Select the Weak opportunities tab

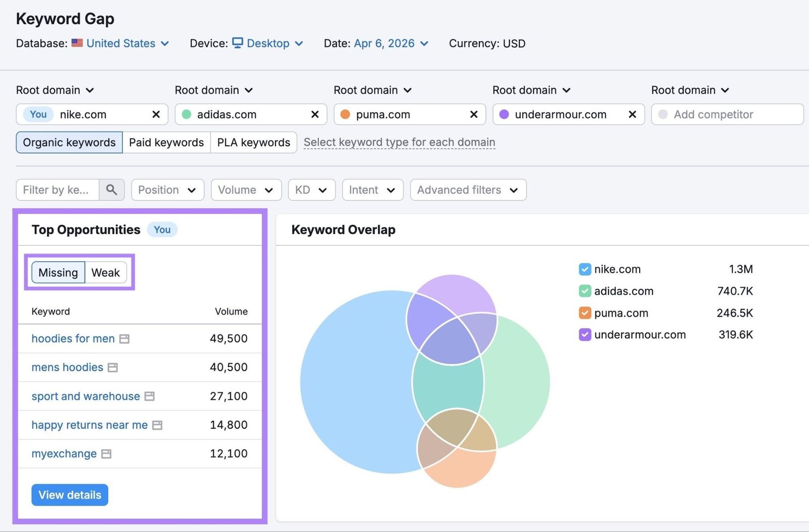pos(106,273)
